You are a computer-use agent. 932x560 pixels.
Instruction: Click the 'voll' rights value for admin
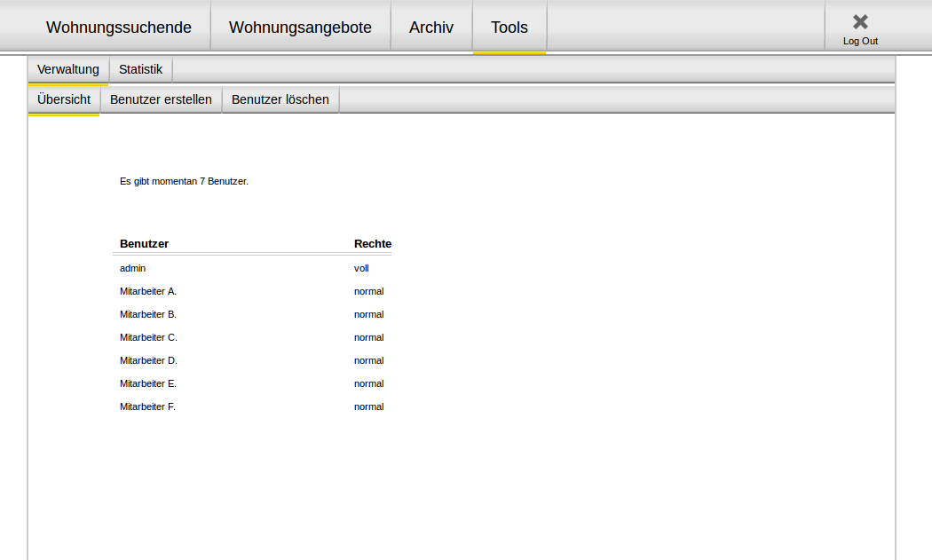click(361, 268)
